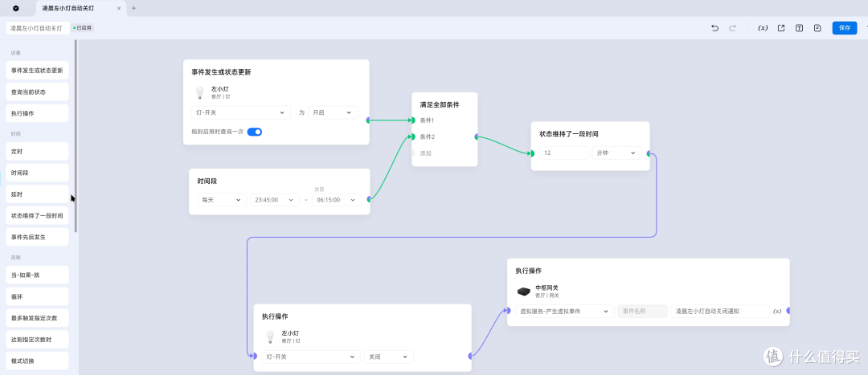Image resolution: width=868 pixels, height=375 pixels.
Task: Click input port of 状态维持了一段时间 node
Action: pos(531,153)
